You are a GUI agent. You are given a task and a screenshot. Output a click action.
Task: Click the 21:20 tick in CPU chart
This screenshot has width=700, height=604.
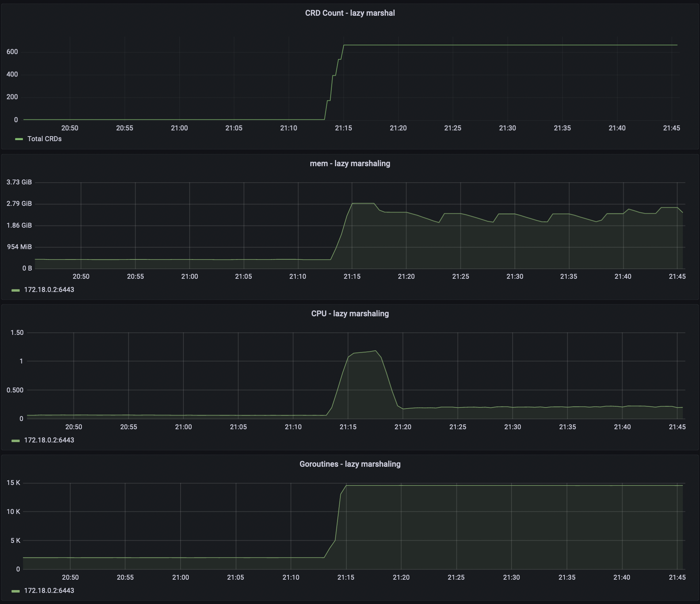tap(403, 427)
